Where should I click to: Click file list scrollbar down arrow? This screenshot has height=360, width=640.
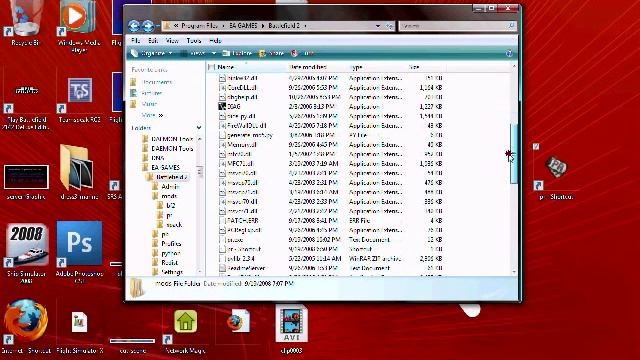click(514, 272)
